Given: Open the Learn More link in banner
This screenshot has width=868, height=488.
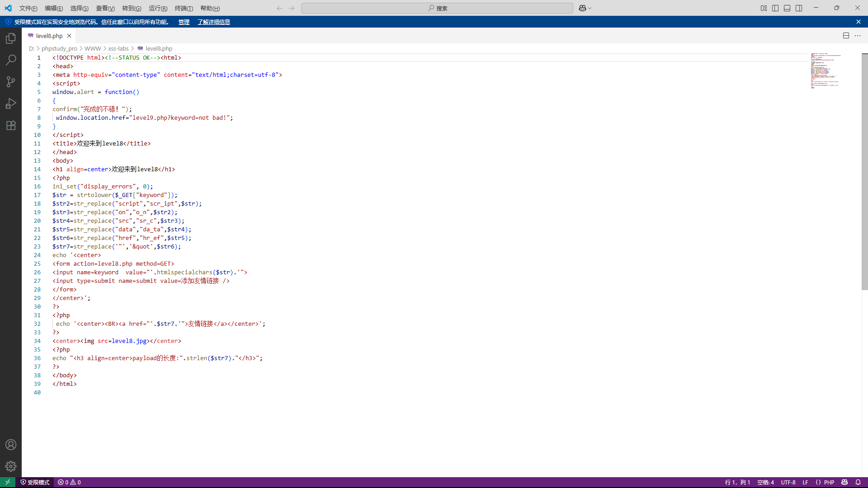Looking at the screenshot, I should coord(214,22).
